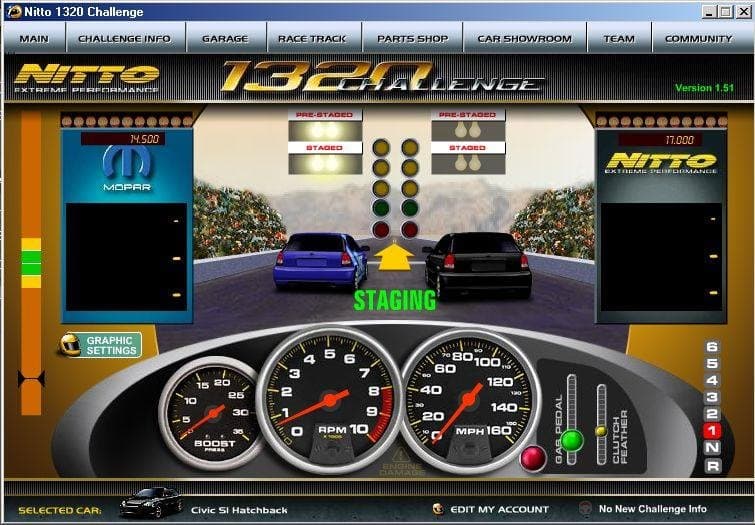The height and width of the screenshot is (525, 755).
Task: Click the Mopar logo in left panel
Action: pyautogui.click(x=127, y=168)
